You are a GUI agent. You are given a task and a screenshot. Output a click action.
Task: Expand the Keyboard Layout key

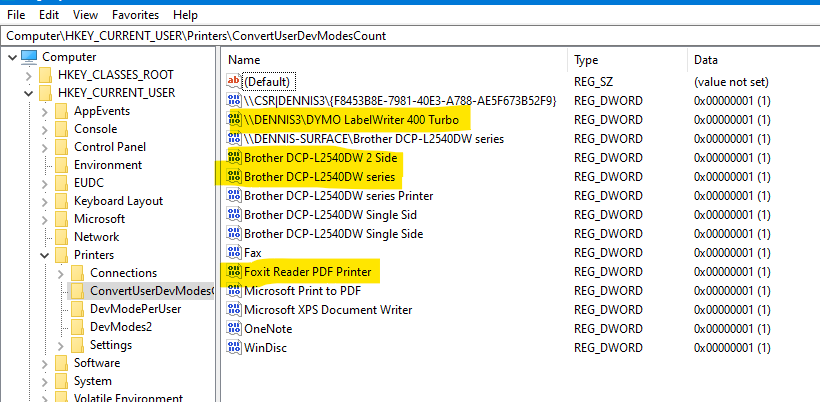(45, 201)
